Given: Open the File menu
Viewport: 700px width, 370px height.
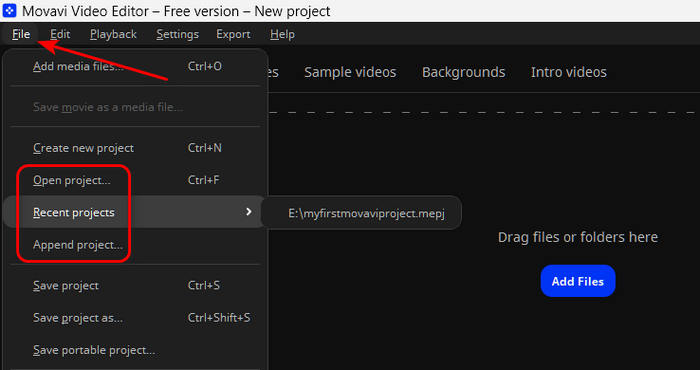Looking at the screenshot, I should click(x=21, y=34).
